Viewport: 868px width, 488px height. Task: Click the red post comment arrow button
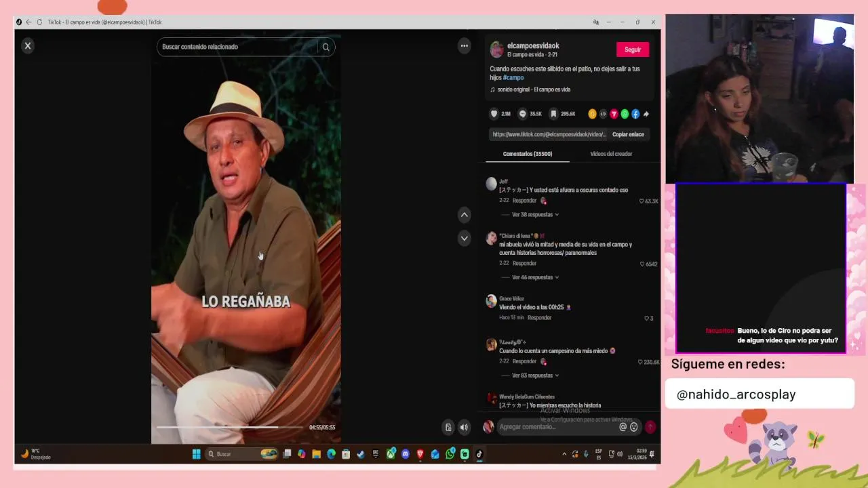point(650,427)
